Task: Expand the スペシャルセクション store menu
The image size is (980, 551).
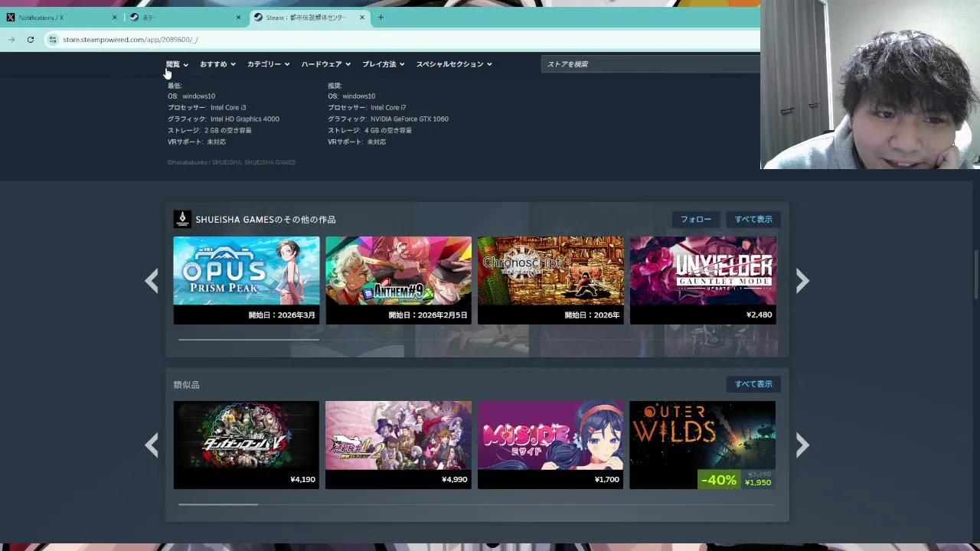Action: (454, 64)
